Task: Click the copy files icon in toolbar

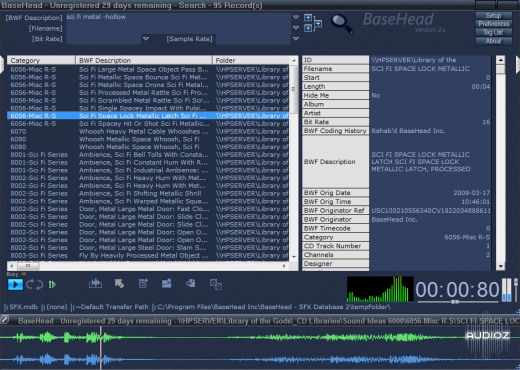Action: coord(191,284)
